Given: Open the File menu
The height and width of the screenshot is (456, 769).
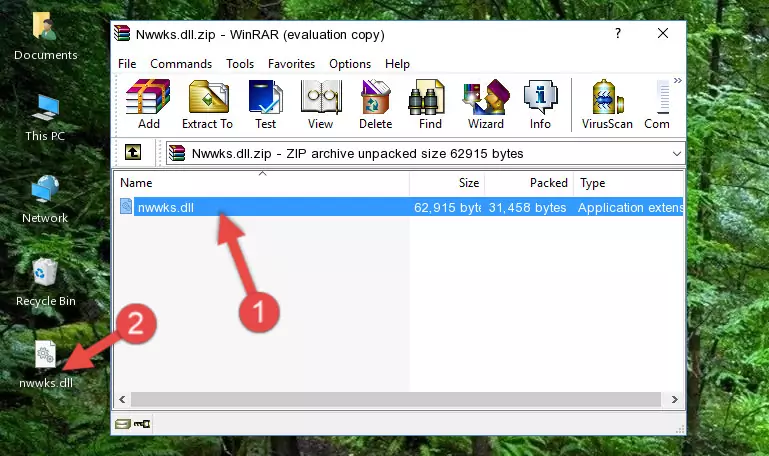Looking at the screenshot, I should (x=127, y=64).
